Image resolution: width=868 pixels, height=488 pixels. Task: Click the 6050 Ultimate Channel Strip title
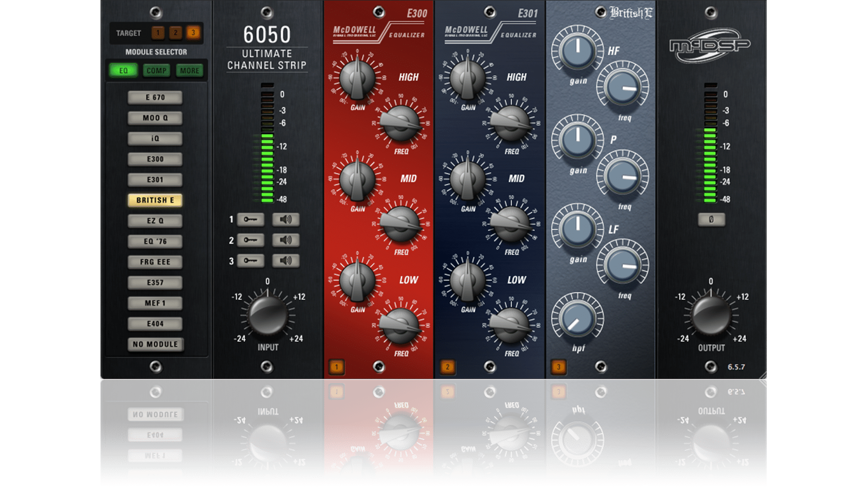[x=267, y=48]
